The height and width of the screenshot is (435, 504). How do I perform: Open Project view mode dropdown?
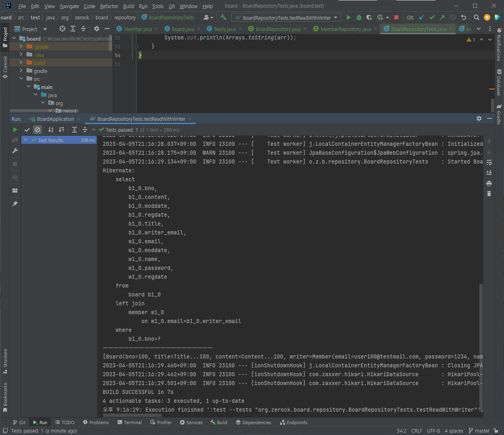[x=31, y=29]
